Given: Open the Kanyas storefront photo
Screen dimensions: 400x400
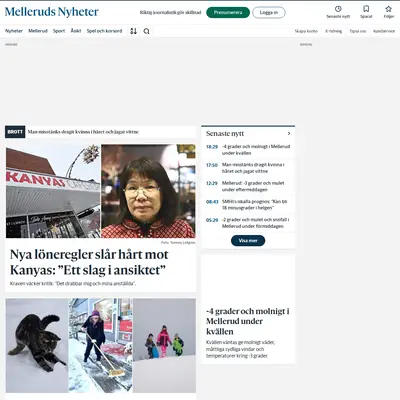Looking at the screenshot, I should (53, 191).
